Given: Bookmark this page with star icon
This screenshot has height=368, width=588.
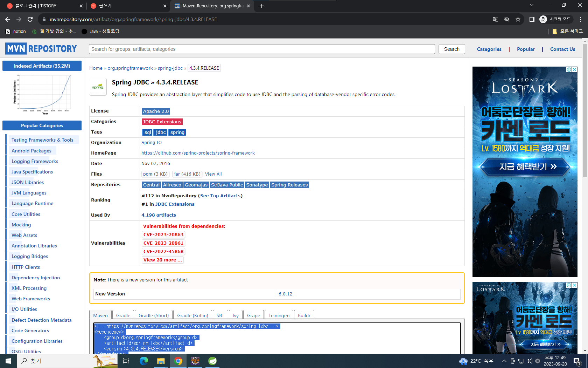Looking at the screenshot, I should click(518, 19).
